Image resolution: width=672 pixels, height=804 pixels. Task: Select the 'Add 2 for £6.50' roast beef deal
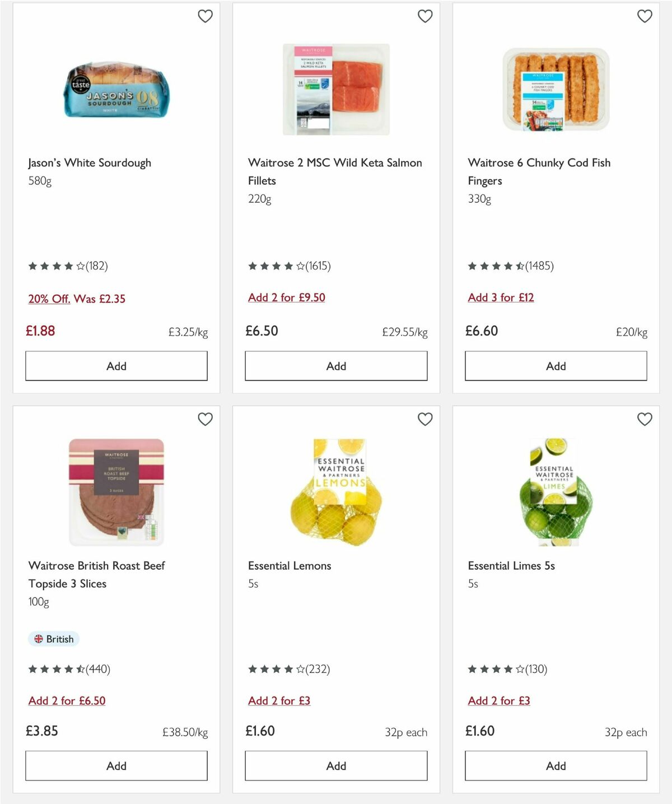[67, 700]
